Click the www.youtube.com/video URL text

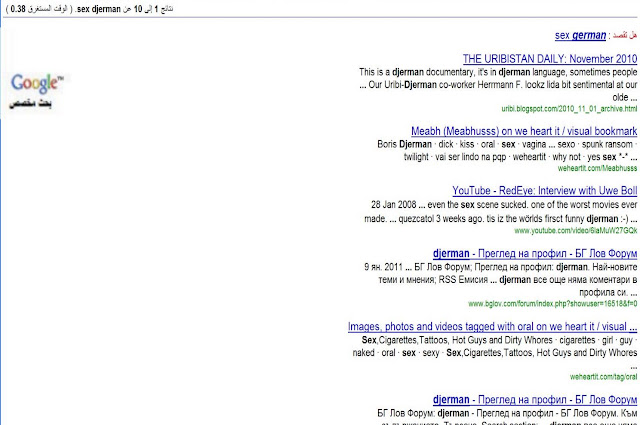click(576, 231)
